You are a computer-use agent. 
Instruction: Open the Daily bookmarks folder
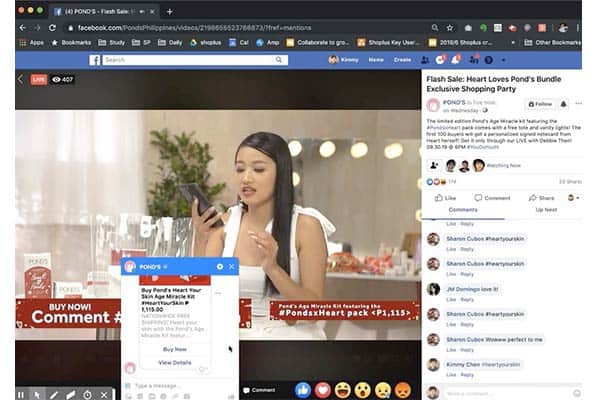click(x=170, y=42)
